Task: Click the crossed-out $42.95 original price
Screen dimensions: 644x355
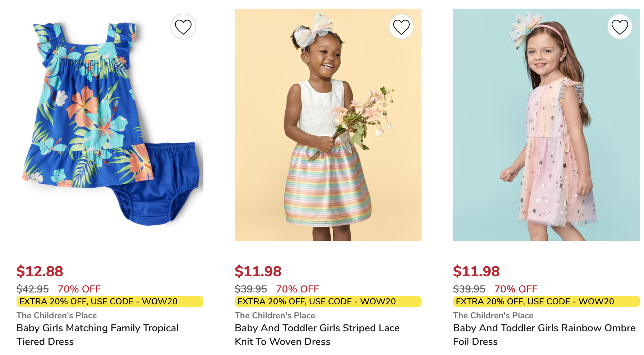Action: 32,289
